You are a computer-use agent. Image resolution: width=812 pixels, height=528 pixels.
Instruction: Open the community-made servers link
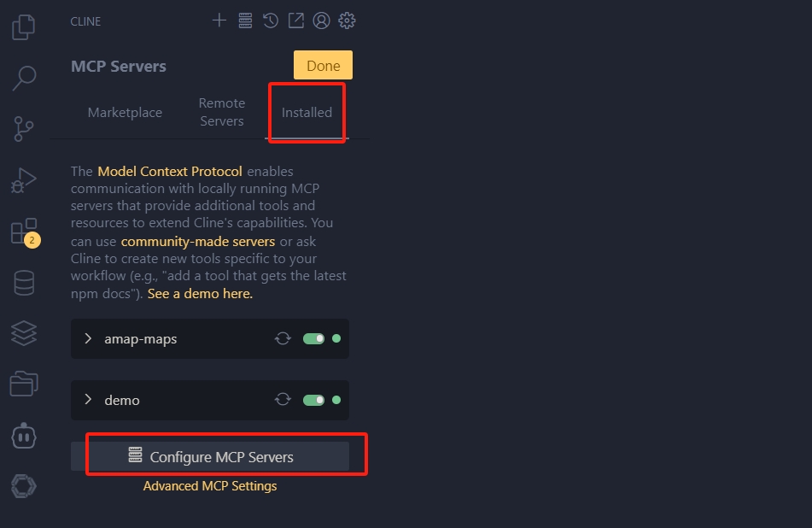click(198, 242)
